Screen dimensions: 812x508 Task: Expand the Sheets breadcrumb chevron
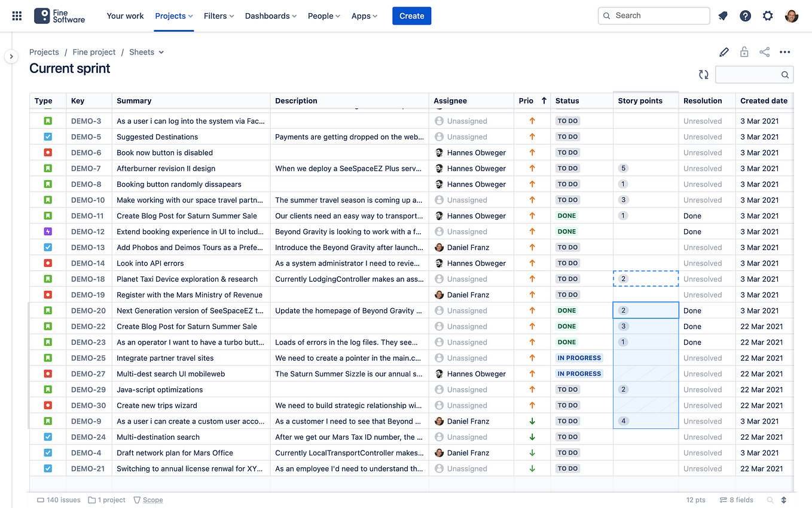162,52
